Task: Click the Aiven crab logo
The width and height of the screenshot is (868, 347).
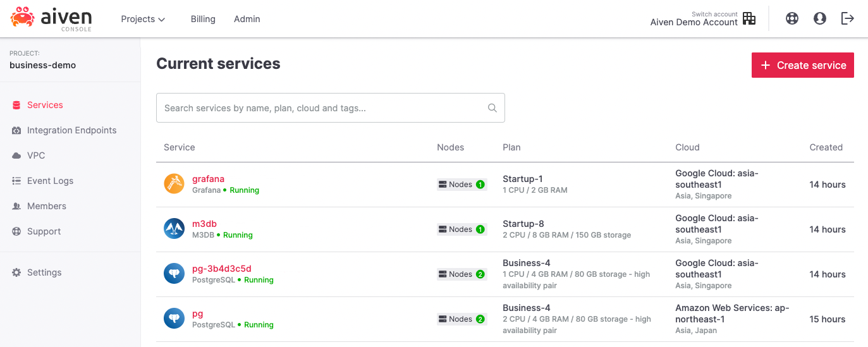Action: coord(23,17)
